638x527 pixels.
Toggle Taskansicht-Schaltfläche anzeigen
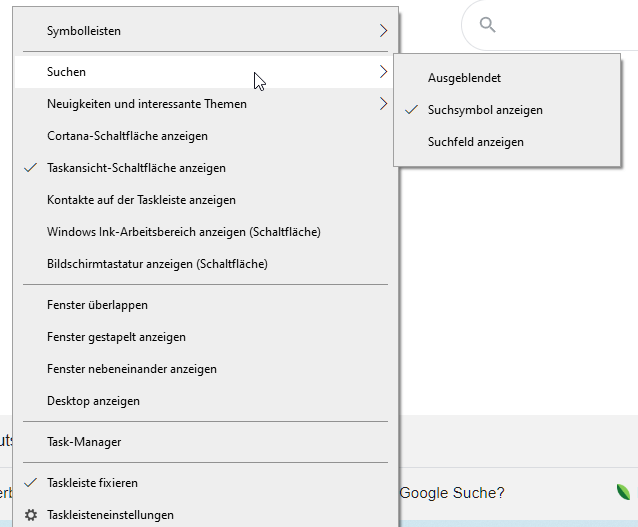pos(205,168)
